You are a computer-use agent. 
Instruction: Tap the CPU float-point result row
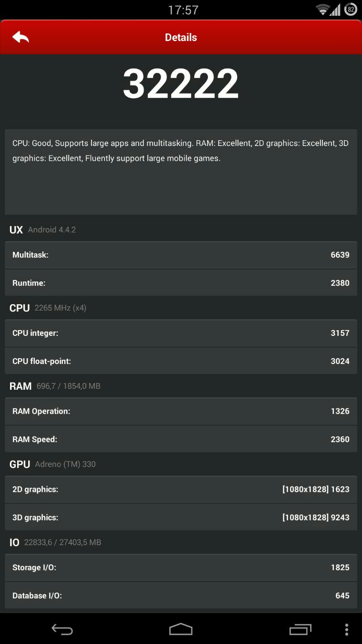(181, 361)
